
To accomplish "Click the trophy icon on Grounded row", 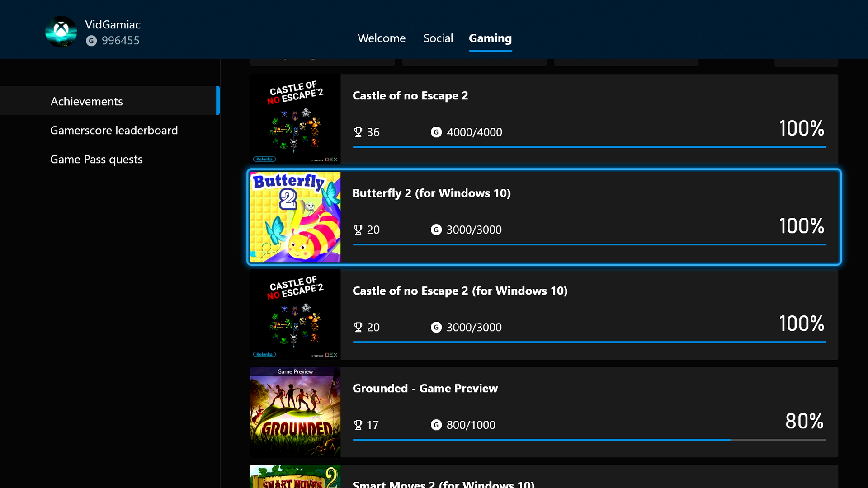I will pyautogui.click(x=358, y=425).
